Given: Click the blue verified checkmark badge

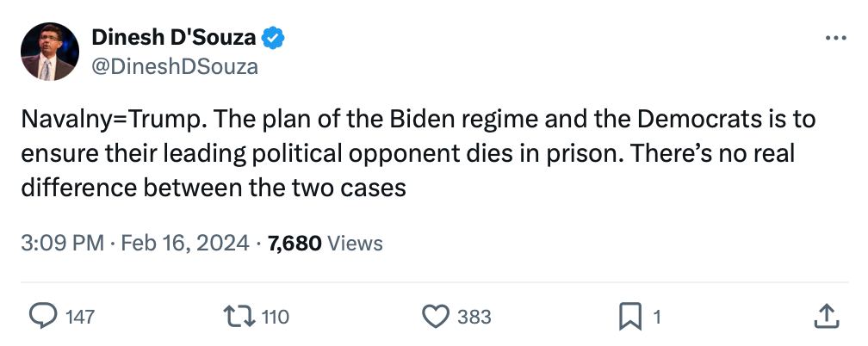Looking at the screenshot, I should coord(274,37).
